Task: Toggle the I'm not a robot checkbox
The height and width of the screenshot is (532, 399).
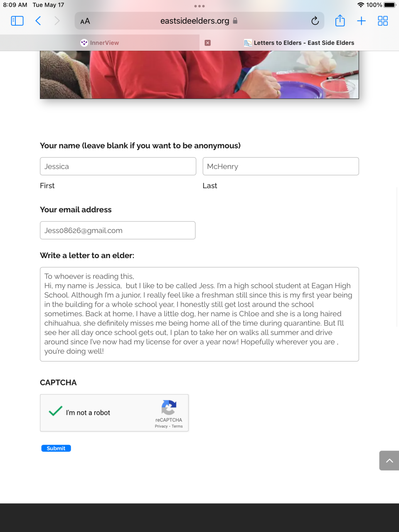Action: (x=55, y=411)
